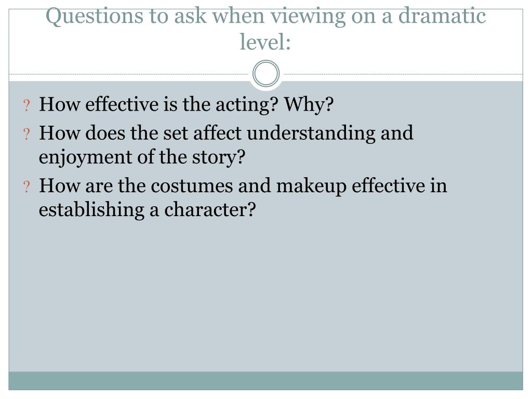Click the first red question mark bullet

(26, 105)
